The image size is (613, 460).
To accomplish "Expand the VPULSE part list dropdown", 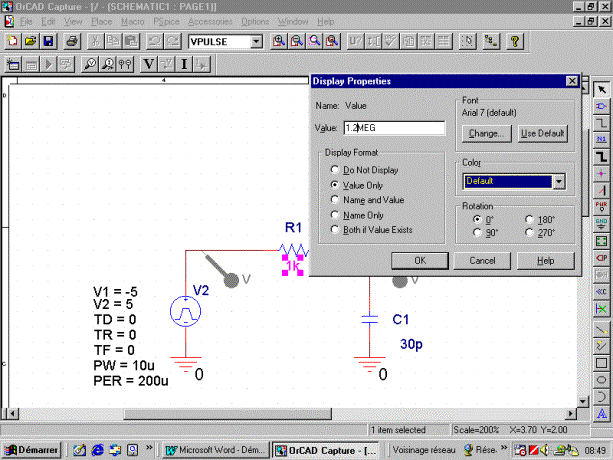I will [256, 41].
